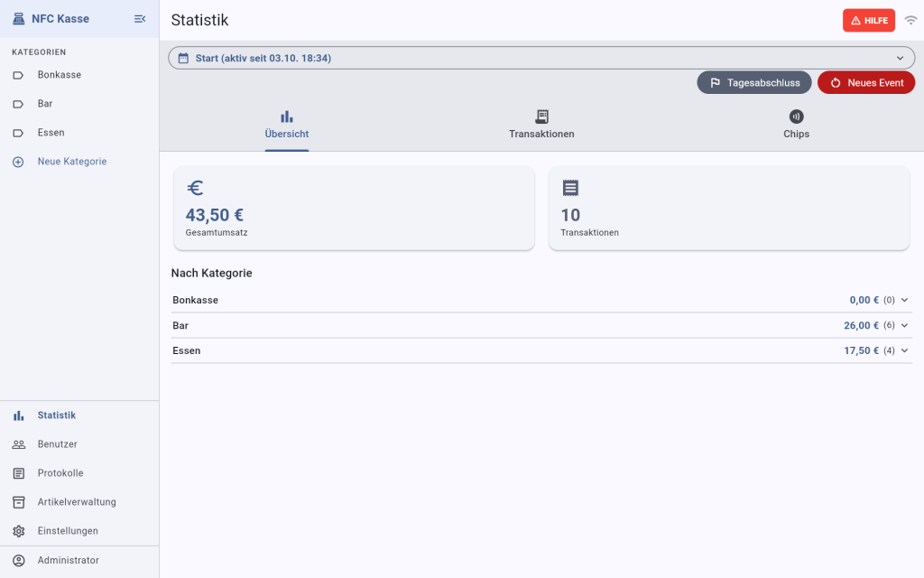Screen dimensions: 924x578
Task: Click the Essen tag icon in sidebar
Action: coord(18,133)
